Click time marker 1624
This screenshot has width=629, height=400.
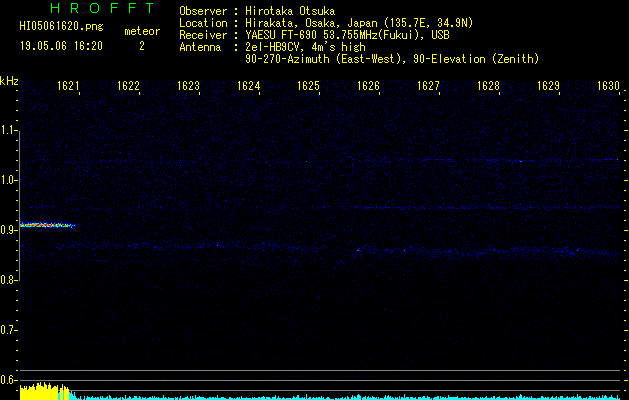248,86
